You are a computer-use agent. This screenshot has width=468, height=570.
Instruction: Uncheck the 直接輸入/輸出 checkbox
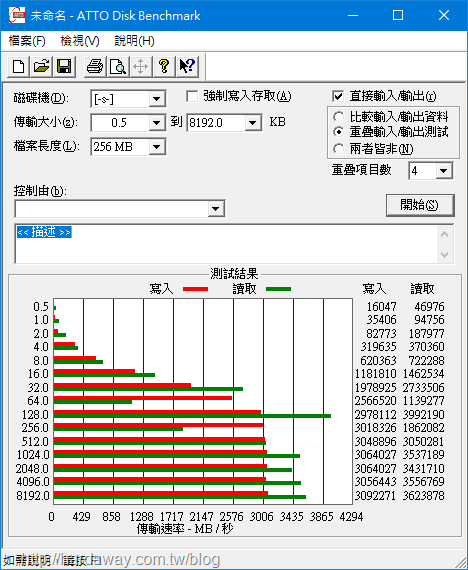pos(338,96)
